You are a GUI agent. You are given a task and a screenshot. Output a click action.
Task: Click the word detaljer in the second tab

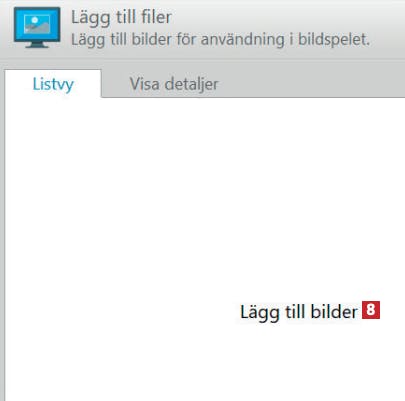192,85
